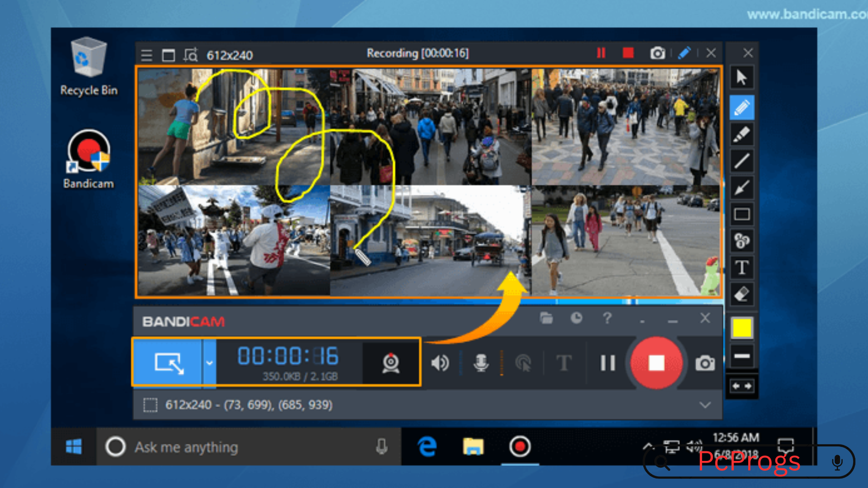Click the Cortana microphone in search box

pyautogui.click(x=381, y=447)
